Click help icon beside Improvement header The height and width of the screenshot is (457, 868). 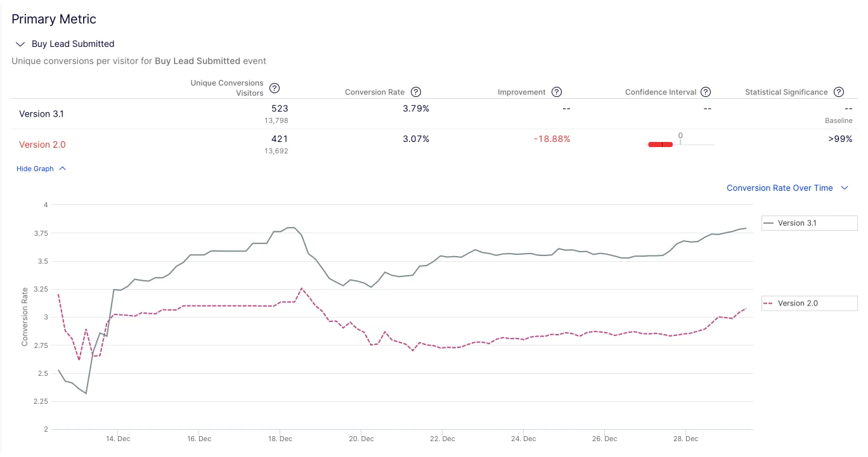pos(557,92)
